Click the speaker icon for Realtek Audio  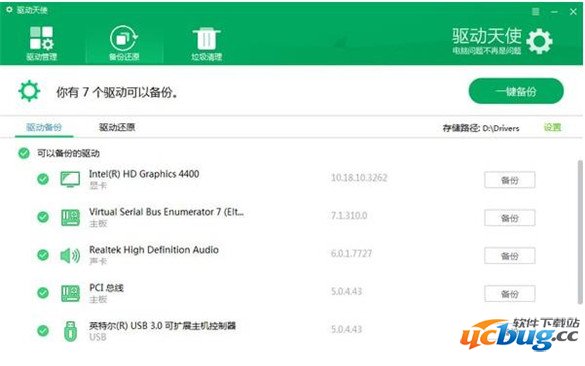70,256
